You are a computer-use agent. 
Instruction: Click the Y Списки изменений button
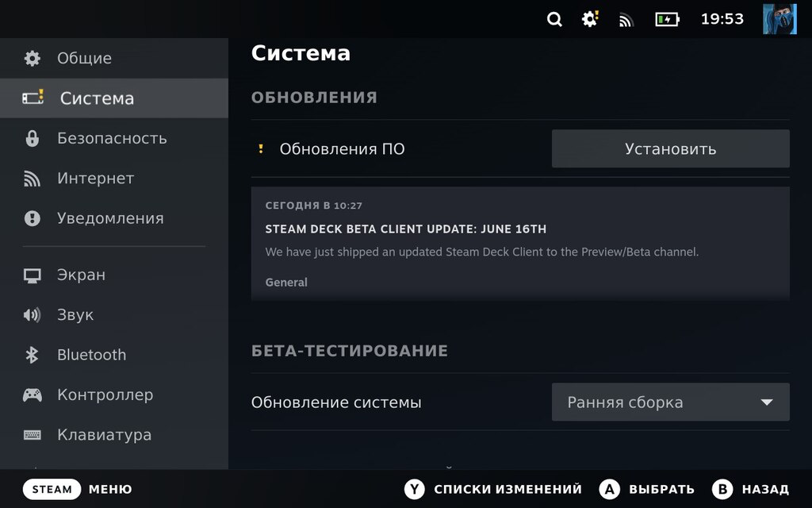493,489
